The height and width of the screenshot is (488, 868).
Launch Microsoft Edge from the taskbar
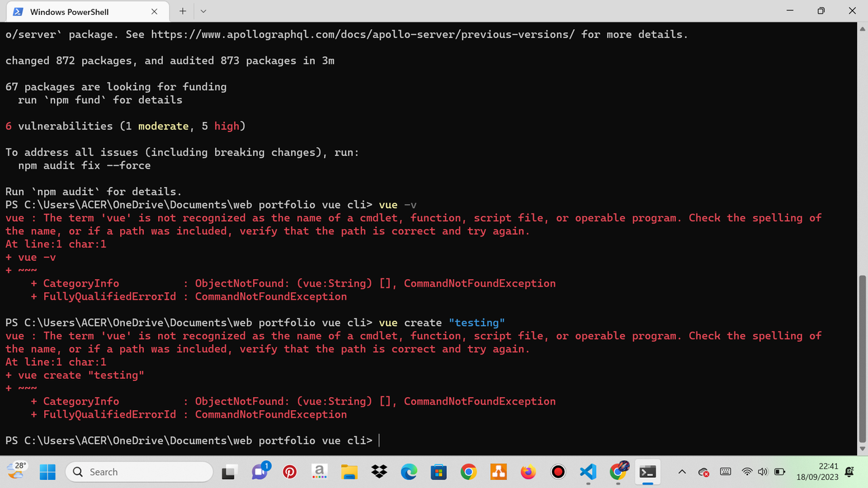point(409,471)
